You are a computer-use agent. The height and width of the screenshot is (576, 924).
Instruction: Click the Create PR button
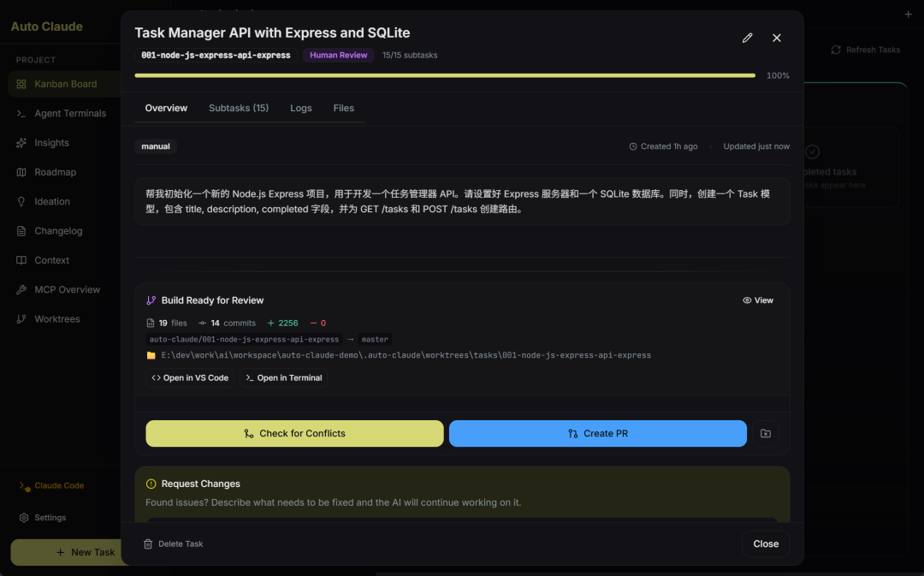(597, 433)
